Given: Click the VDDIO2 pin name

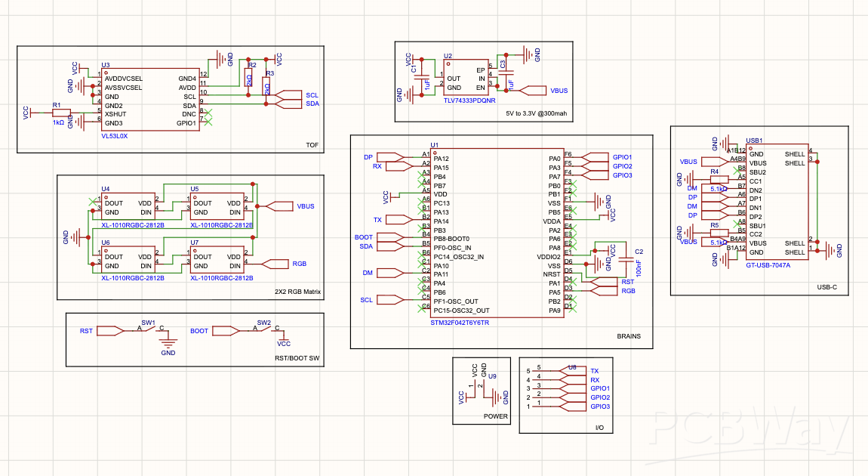Looking at the screenshot, I should coord(549,257).
